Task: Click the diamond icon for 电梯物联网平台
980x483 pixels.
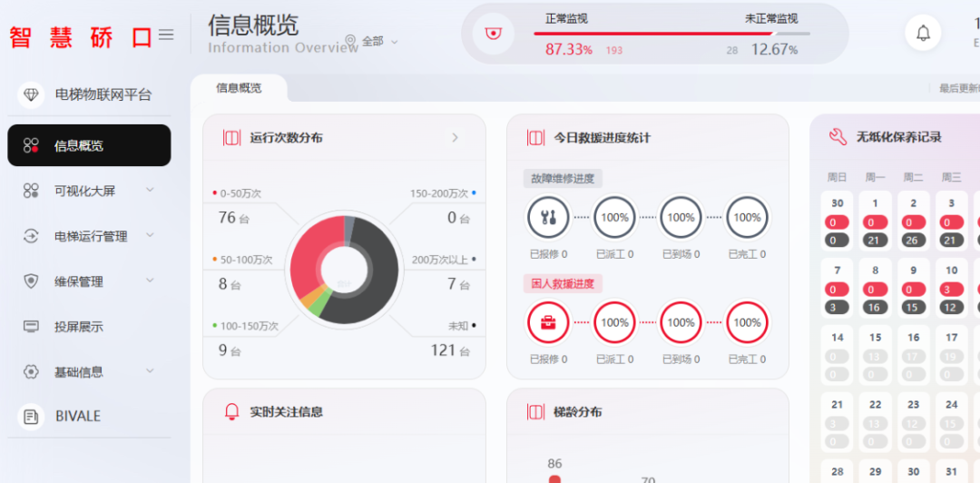Action: click(x=32, y=94)
